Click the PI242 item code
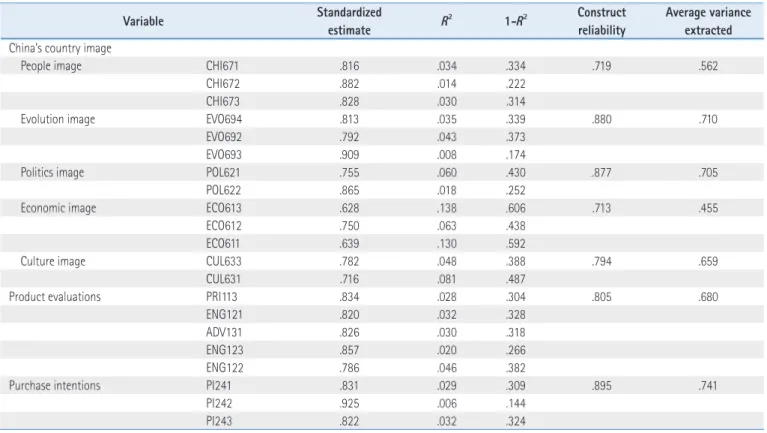Viewport: 767px width, 433px height. (219, 404)
